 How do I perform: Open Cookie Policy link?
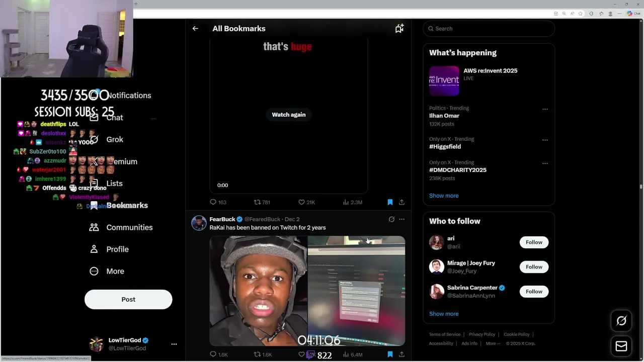click(517, 334)
